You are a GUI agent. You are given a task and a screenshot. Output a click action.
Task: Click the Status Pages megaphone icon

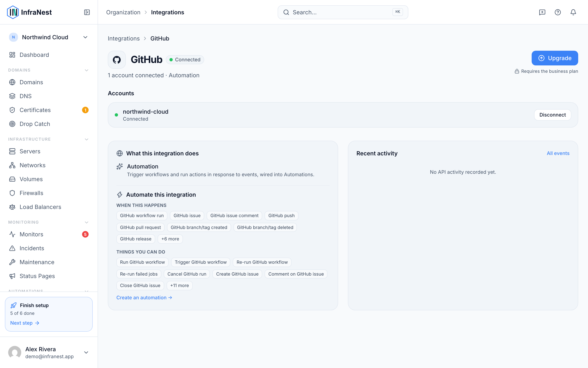tap(12, 276)
